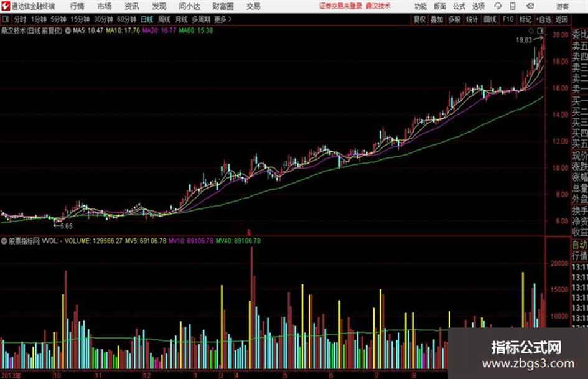Select the 月线 monthly chart tab

(x=182, y=19)
